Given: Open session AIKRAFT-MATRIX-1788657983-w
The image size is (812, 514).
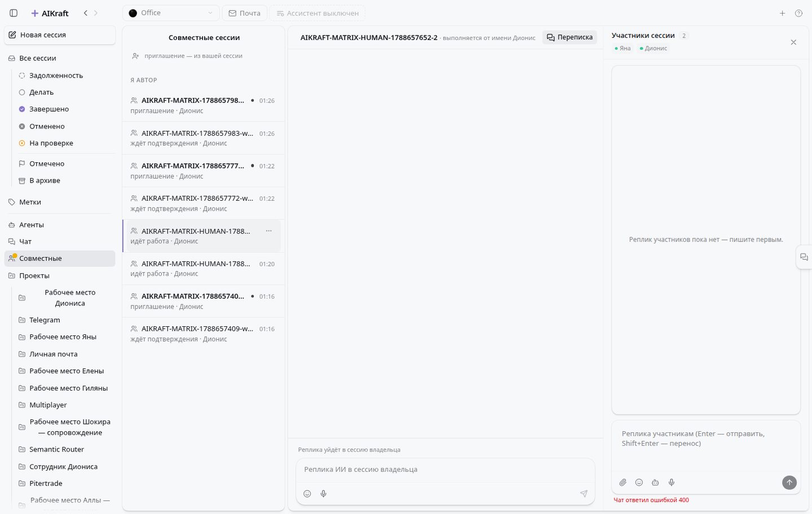Looking at the screenshot, I should 204,138.
